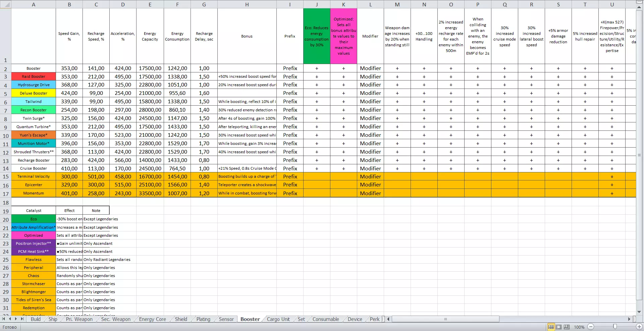Open the Perk sheet tab

pyautogui.click(x=375, y=319)
